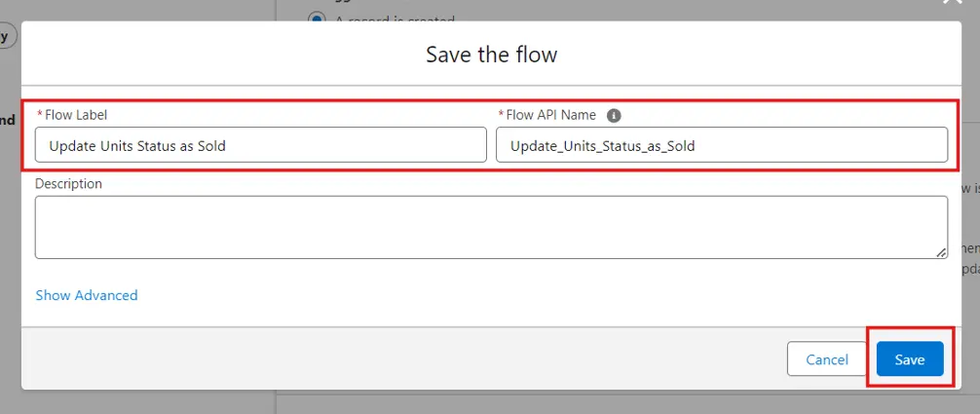Click the required asterisk before Flow API Name

(501, 116)
